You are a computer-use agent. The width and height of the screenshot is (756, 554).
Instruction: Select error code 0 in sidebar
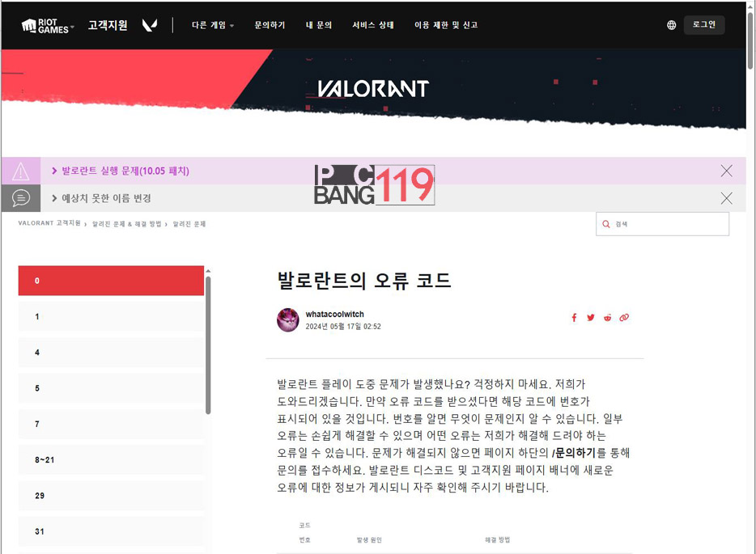point(111,281)
